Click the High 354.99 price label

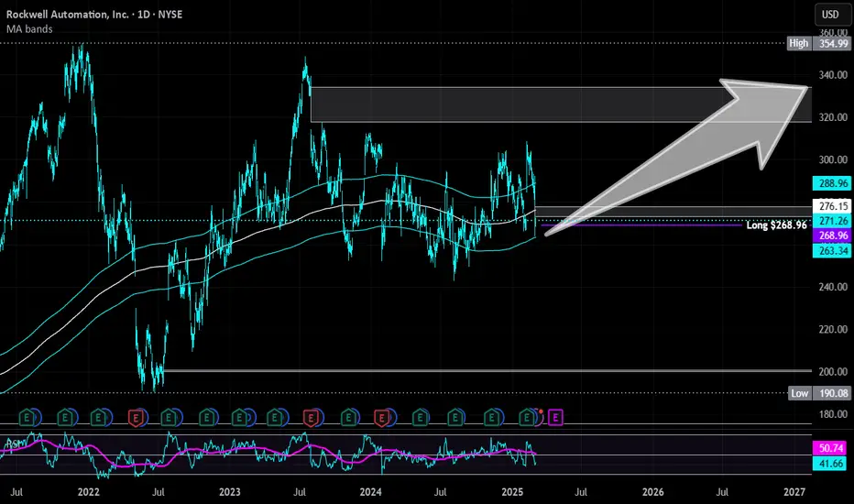(x=818, y=43)
